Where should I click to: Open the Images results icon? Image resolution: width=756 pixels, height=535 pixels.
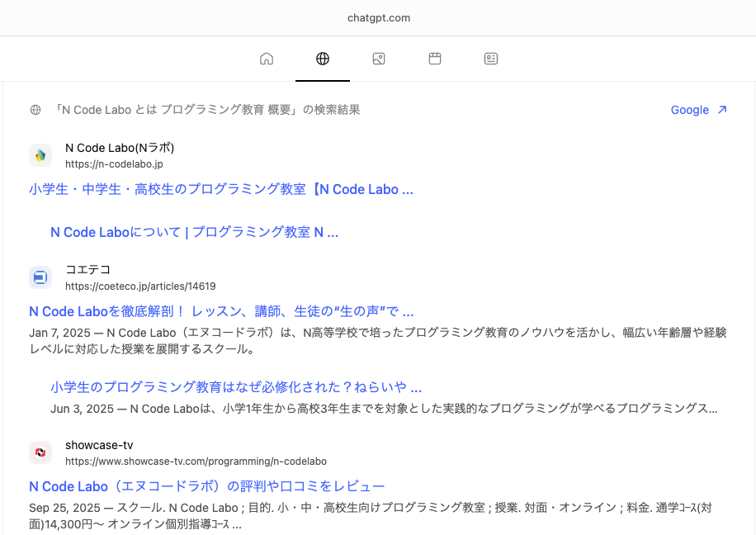point(378,59)
